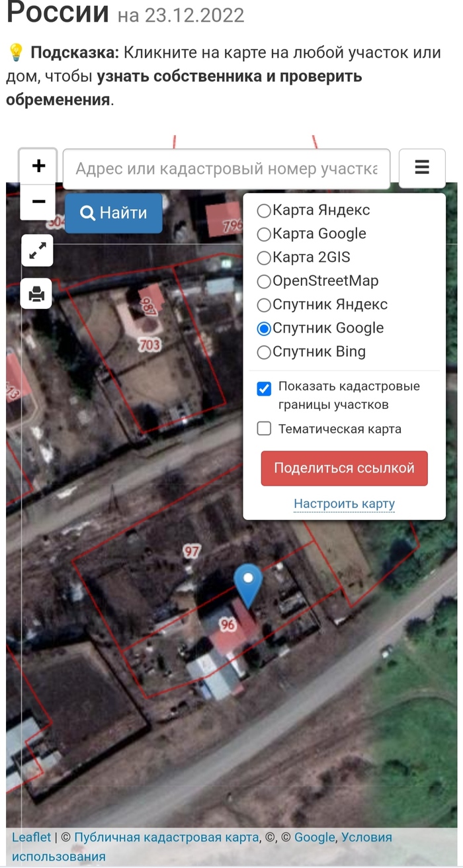Click the Поделиться ссылкой button
Viewport: 463px width, 868px height.
point(344,468)
